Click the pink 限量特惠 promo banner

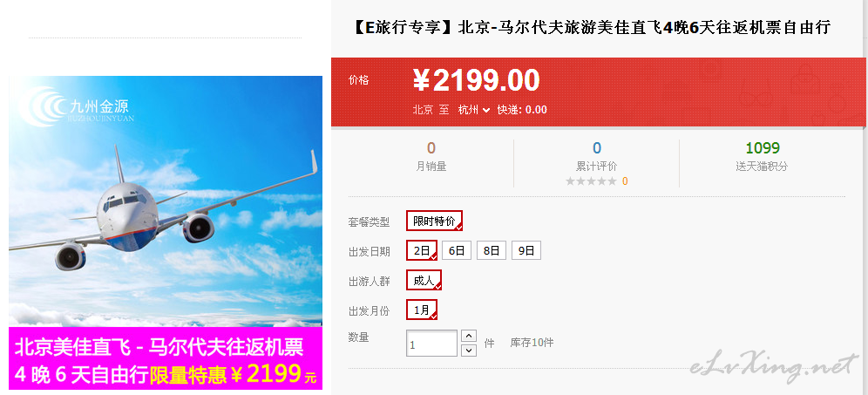166,358
